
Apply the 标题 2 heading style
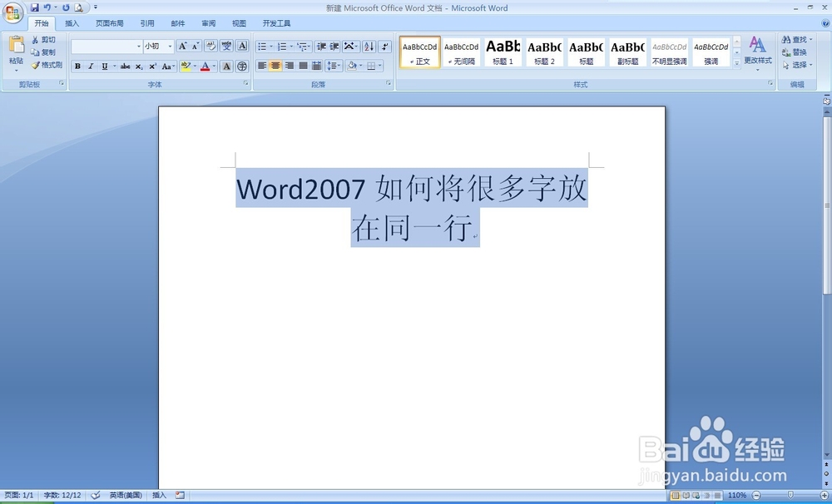pos(544,52)
